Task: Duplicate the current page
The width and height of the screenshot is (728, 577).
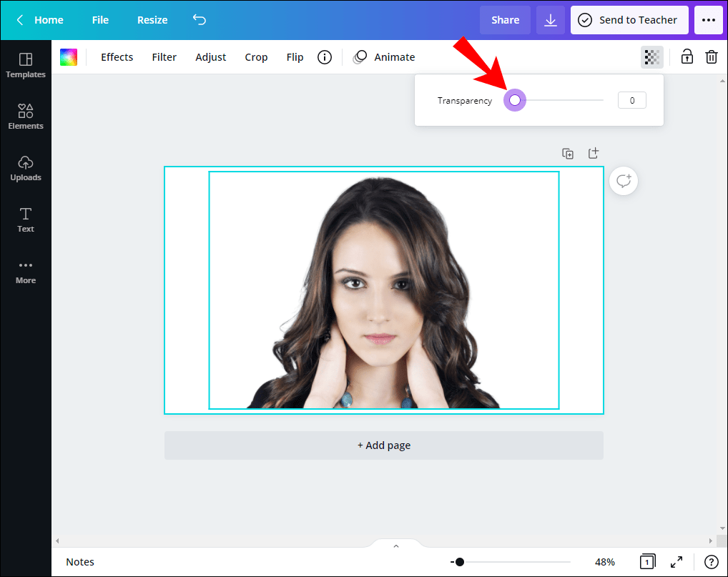Action: coord(567,153)
